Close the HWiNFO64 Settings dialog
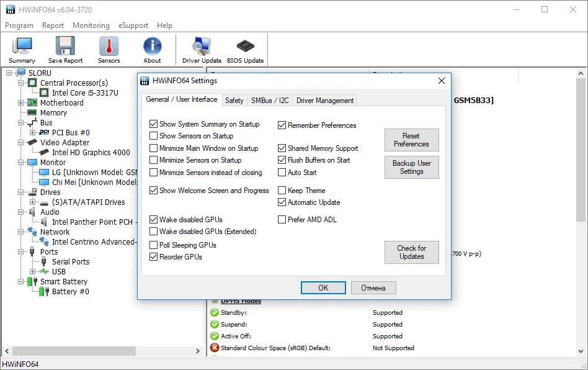Screen dimensions: 588x370 (x=442, y=81)
